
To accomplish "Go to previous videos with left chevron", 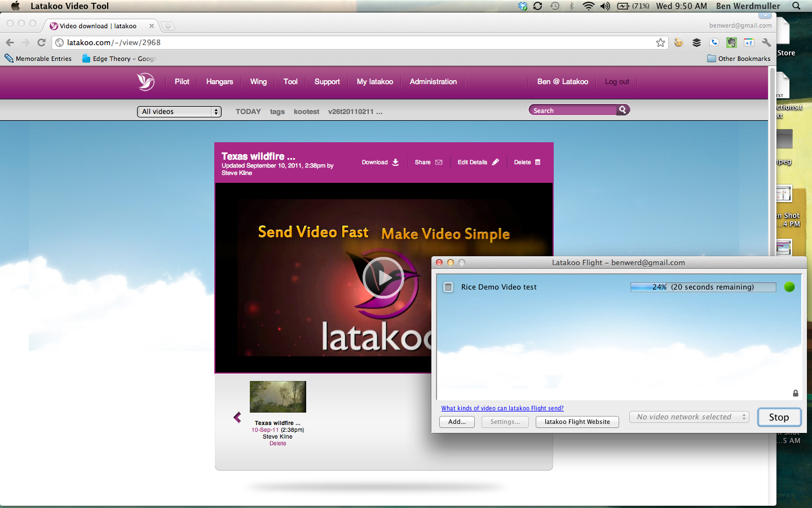I will point(237,417).
